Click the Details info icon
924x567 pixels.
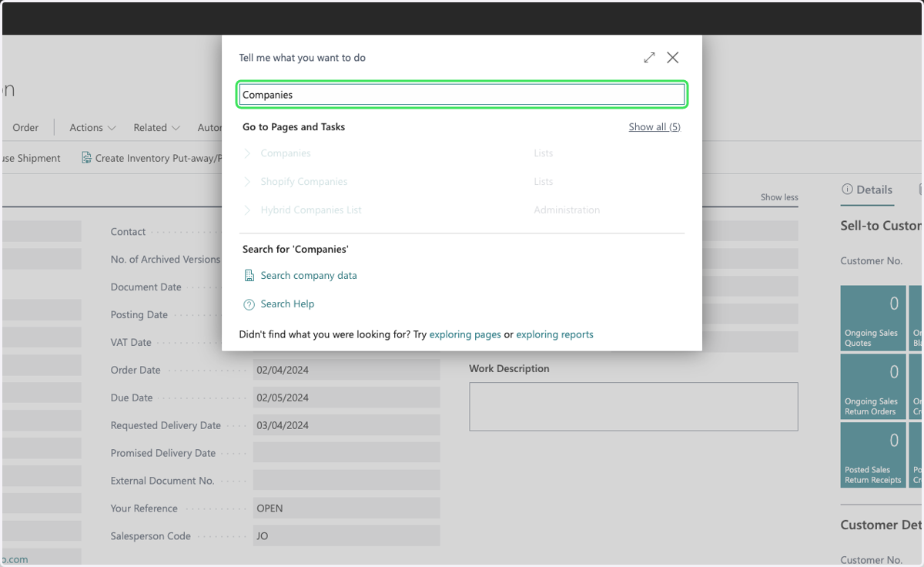[847, 190]
